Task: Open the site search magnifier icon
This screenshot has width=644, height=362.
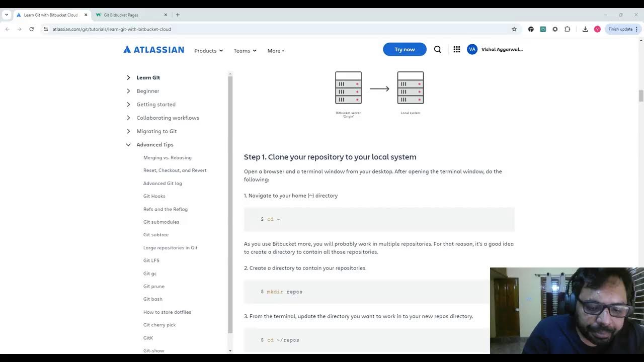Action: pos(437,49)
